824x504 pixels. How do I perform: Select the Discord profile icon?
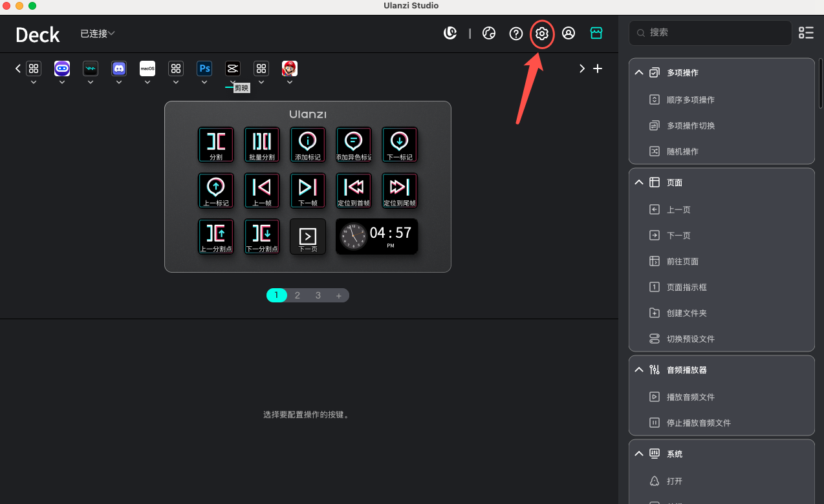coord(119,68)
